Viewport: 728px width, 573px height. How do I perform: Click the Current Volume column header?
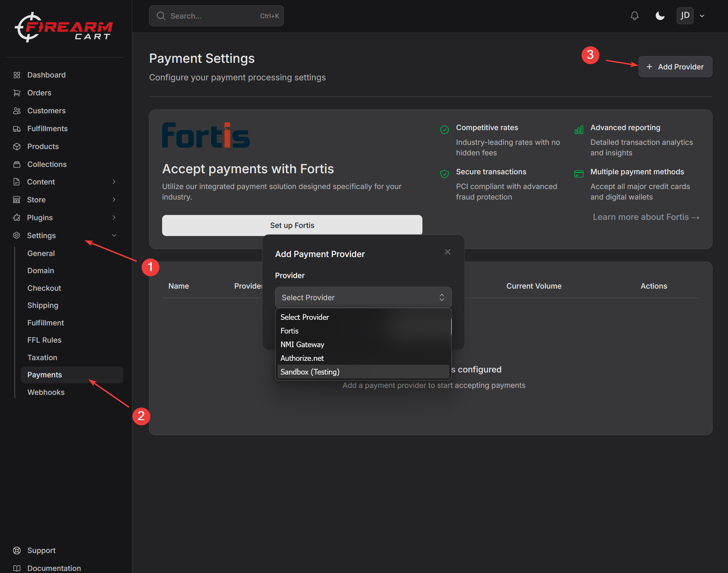point(534,286)
